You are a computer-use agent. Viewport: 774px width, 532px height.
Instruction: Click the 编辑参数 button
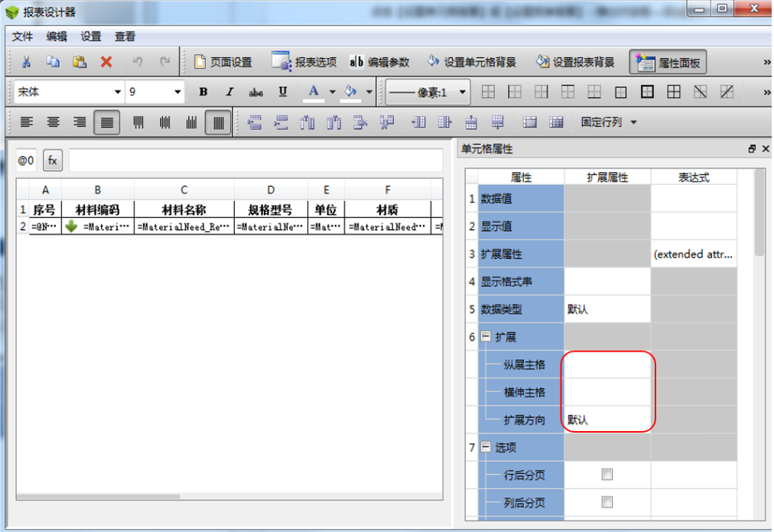[x=379, y=62]
